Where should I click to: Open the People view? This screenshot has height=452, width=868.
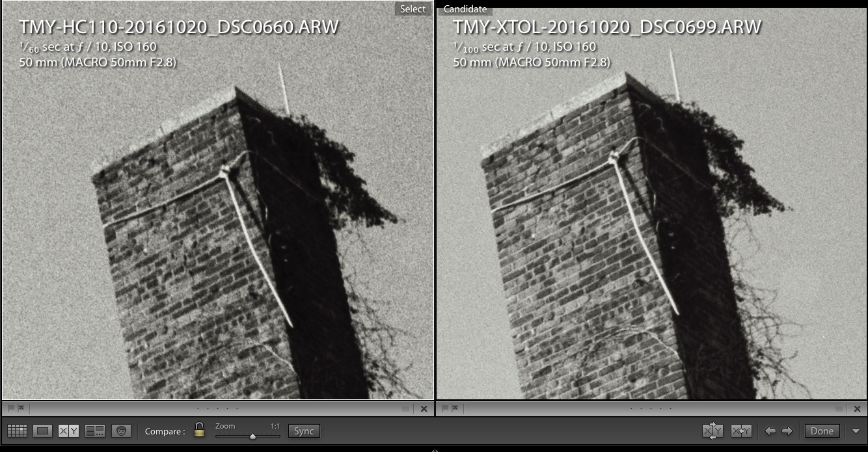(x=122, y=431)
